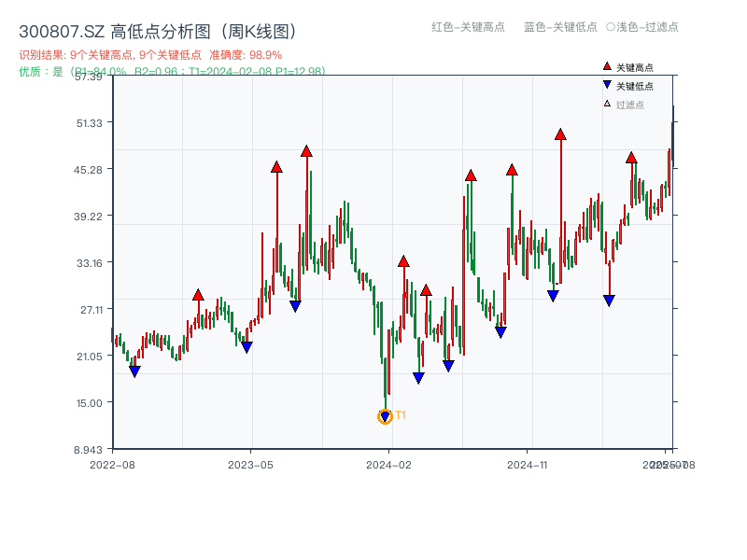Click the 关键低点 legend text
Viewport: 747px width, 560px height.
(x=635, y=86)
